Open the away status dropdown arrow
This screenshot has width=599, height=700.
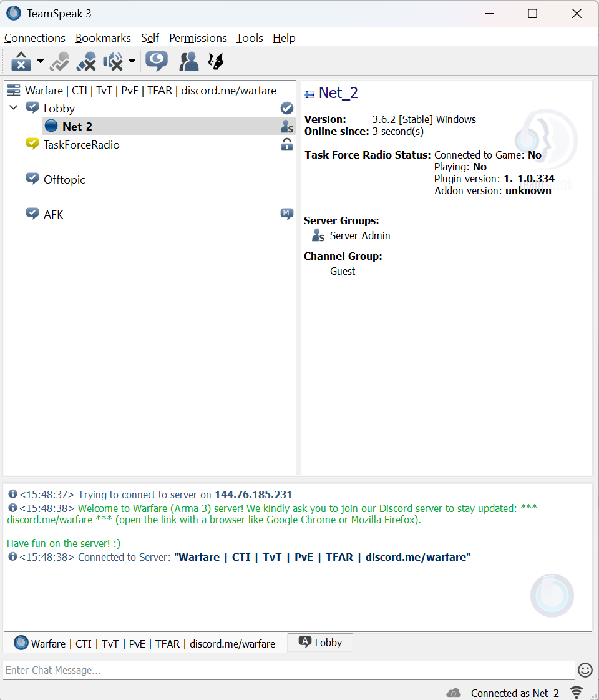tap(40, 61)
